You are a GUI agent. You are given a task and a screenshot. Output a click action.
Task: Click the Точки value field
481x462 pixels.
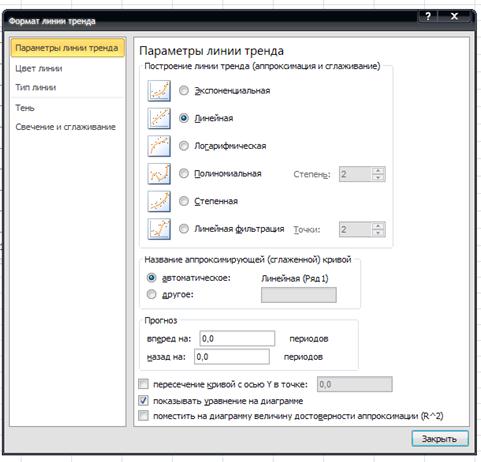coord(355,229)
